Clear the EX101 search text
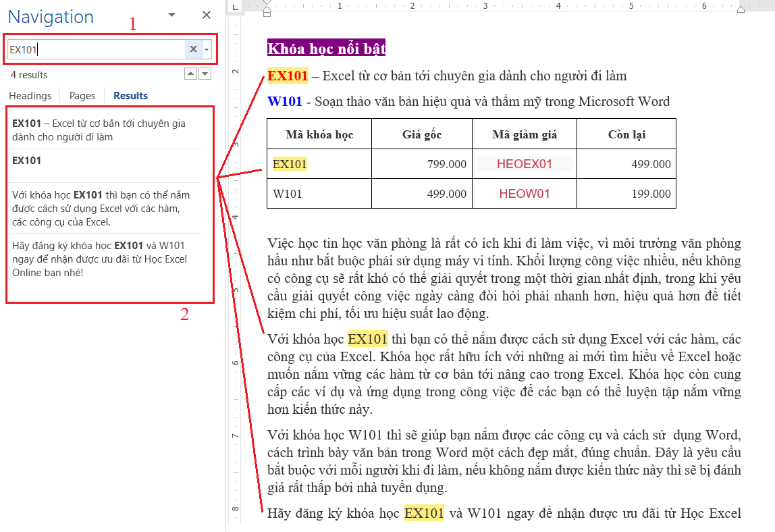Screen dimensions: 775x532 click(193, 49)
